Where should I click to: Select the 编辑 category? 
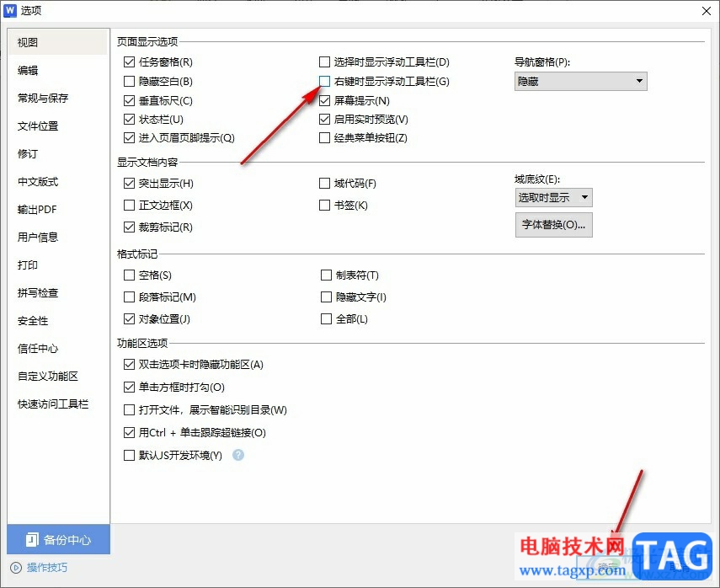pyautogui.click(x=58, y=70)
